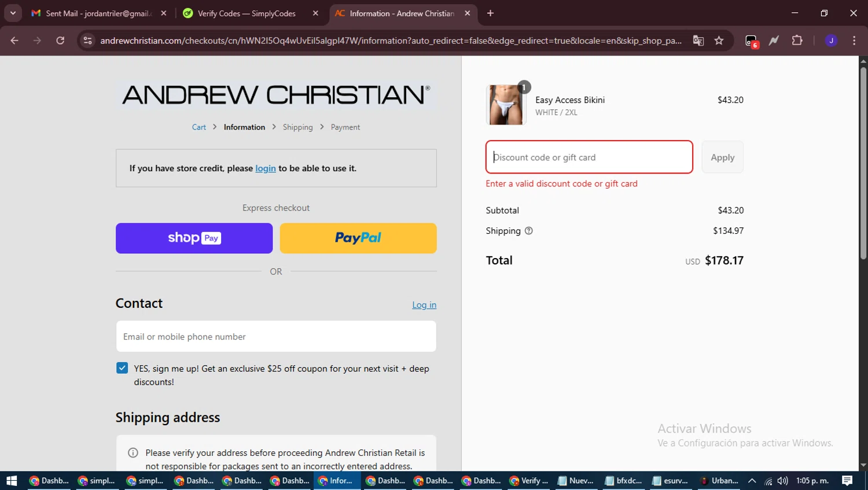Go back to Cart breadcrumb
Viewport: 868px width, 490px height.
(198, 127)
